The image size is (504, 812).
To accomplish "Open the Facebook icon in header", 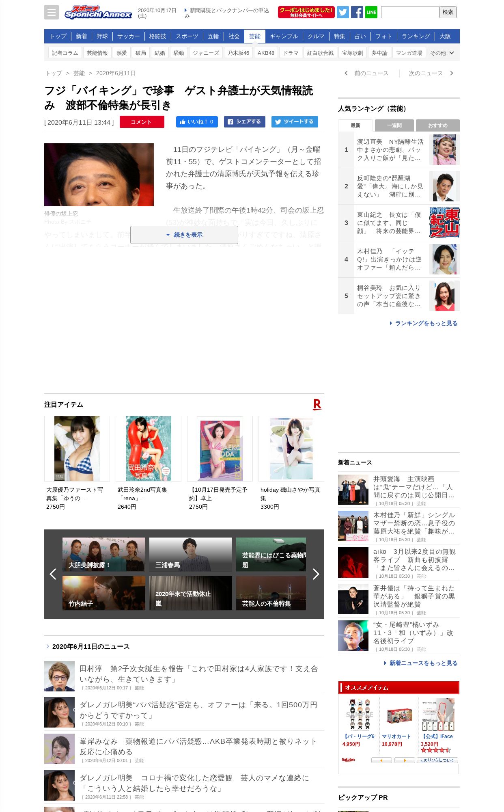I will (x=357, y=12).
